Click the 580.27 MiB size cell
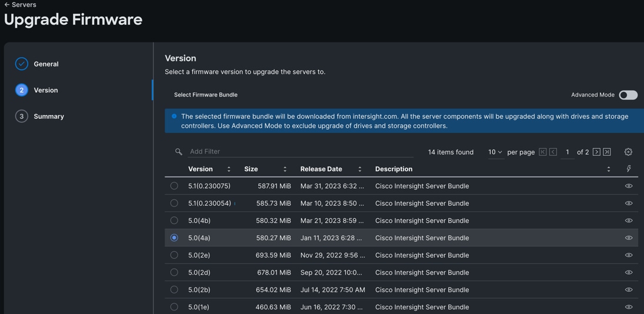644x314 pixels. [273, 238]
